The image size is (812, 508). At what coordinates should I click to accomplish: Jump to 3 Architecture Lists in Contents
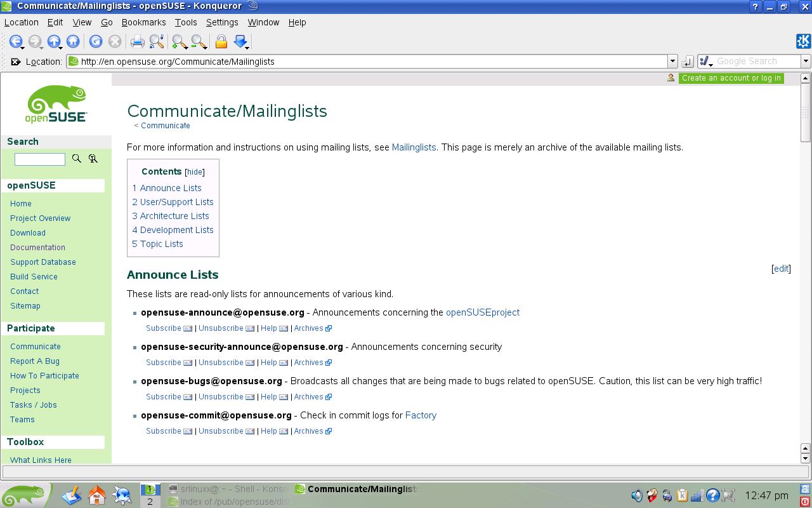tap(171, 216)
